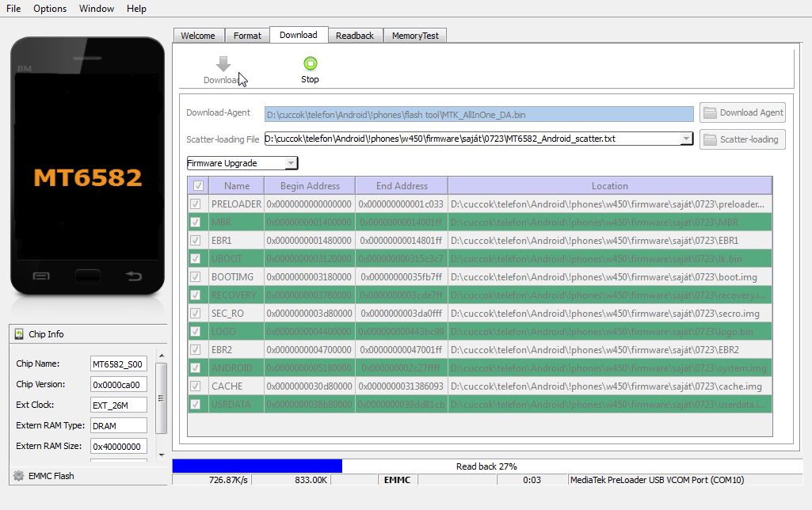Click the Scatter-loading browse button
Image resolution: width=812 pixels, height=510 pixels.
click(742, 139)
